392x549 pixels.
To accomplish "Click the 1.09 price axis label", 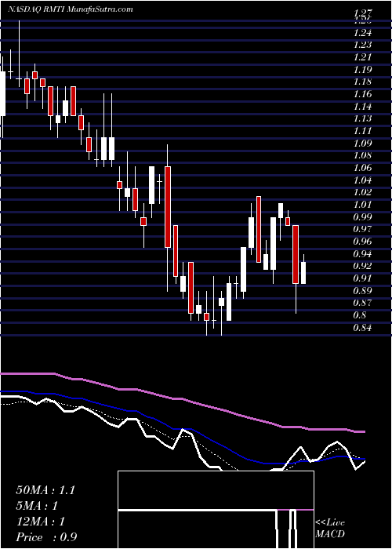I will pyautogui.click(x=363, y=143).
